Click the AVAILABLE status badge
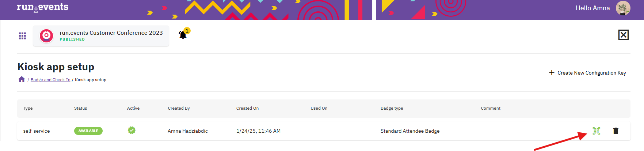This screenshot has height=151, width=644. [x=88, y=131]
